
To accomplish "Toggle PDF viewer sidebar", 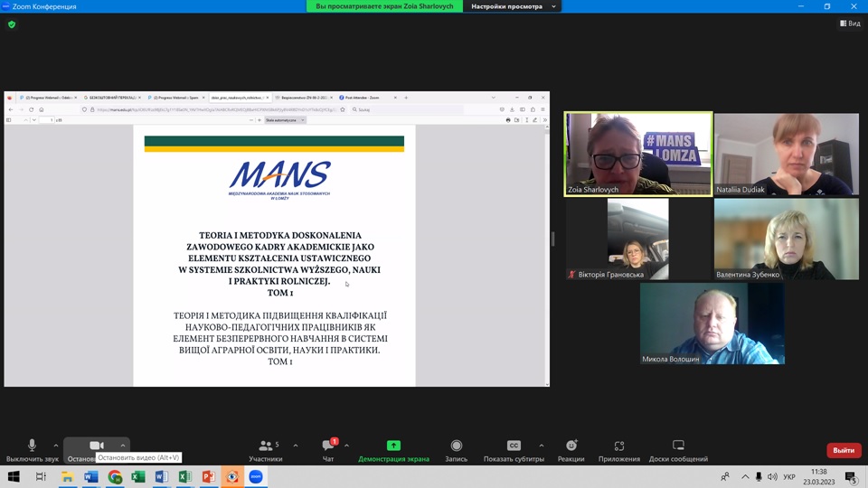I will tap(9, 120).
